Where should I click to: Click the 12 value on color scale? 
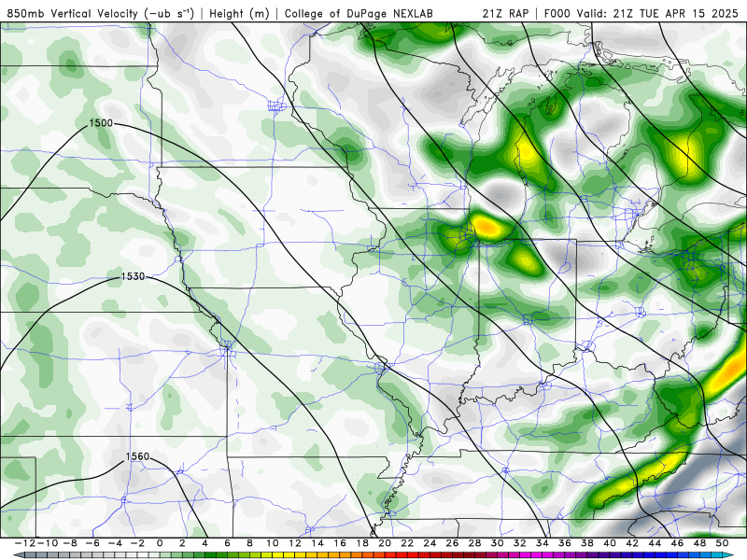[295, 543]
